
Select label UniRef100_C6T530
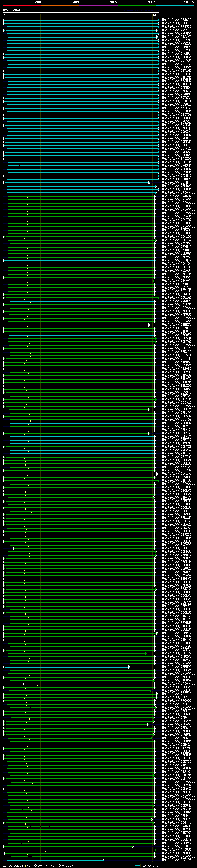pyautogui.click(x=177, y=61)
